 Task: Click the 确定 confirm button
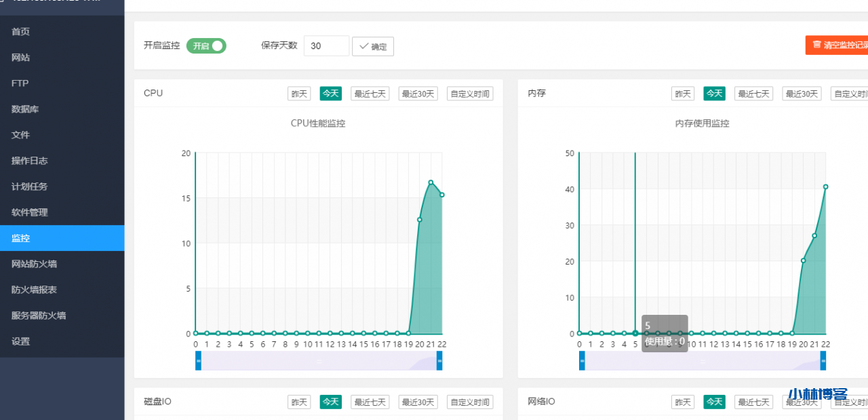[373, 46]
